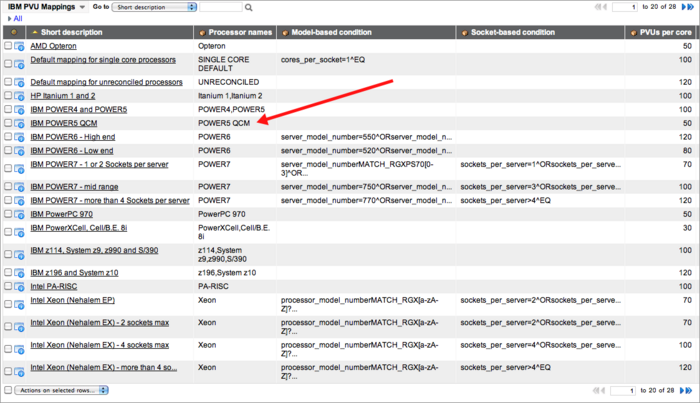The width and height of the screenshot is (700, 403).
Task: Click the UNRECONCILED processor name cell
Action: coord(229,82)
